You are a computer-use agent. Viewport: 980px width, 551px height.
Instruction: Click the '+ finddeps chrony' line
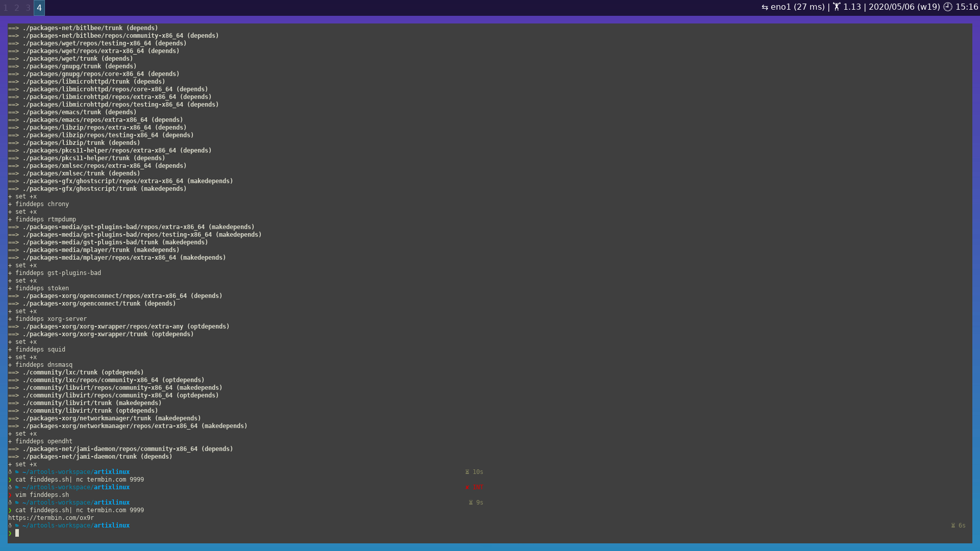click(x=38, y=204)
